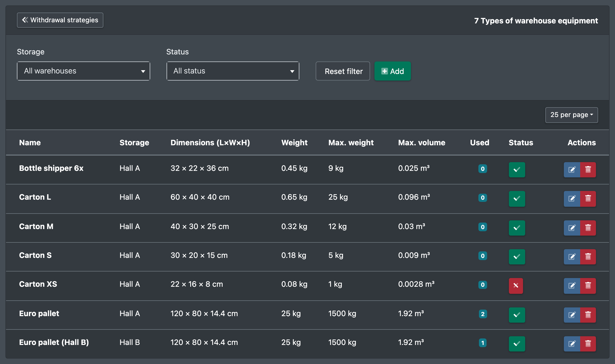This screenshot has width=615, height=364.
Task: Toggle status of Bottle shipper 6x
Action: pyautogui.click(x=517, y=170)
